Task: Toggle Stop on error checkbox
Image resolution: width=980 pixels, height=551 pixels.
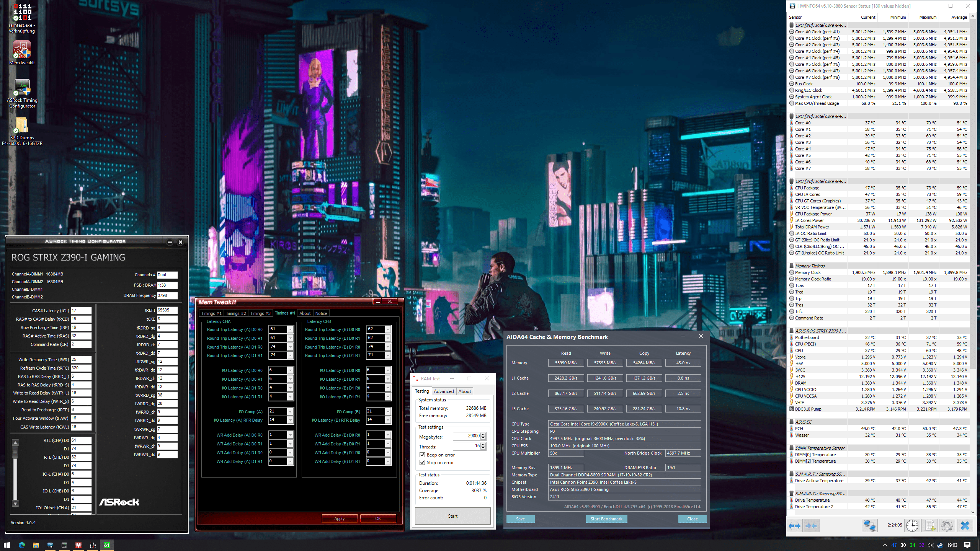Action: pos(422,463)
